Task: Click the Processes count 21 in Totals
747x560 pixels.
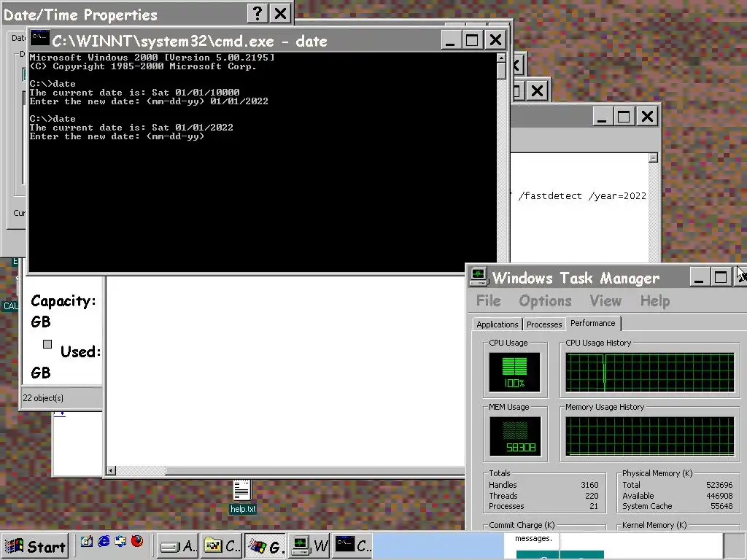Action: [594, 506]
